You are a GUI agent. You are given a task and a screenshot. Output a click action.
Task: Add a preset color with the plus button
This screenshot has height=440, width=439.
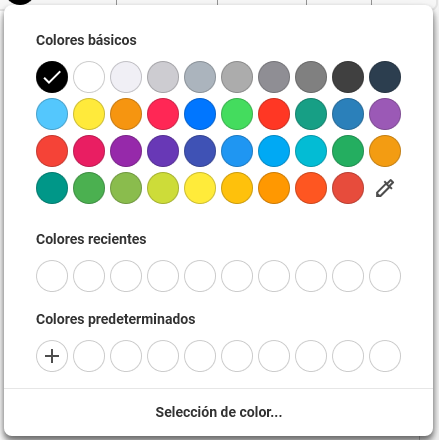(52, 356)
